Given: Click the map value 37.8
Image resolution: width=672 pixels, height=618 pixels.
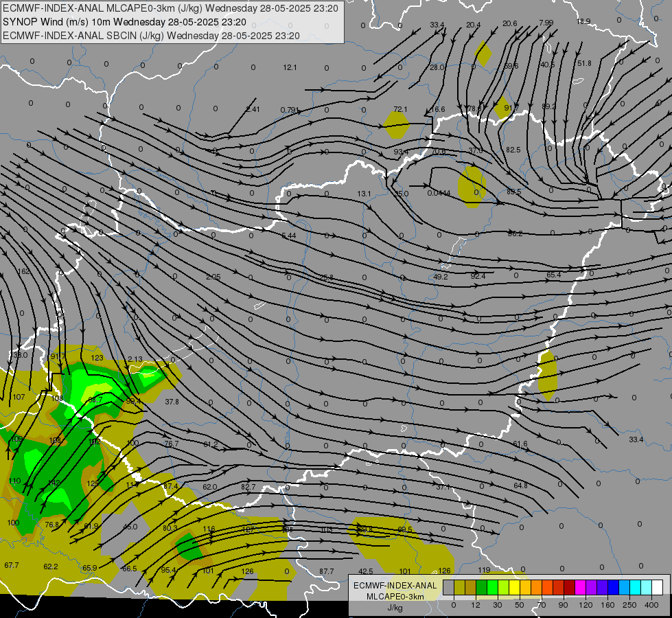Looking at the screenshot, I should 172,402.
